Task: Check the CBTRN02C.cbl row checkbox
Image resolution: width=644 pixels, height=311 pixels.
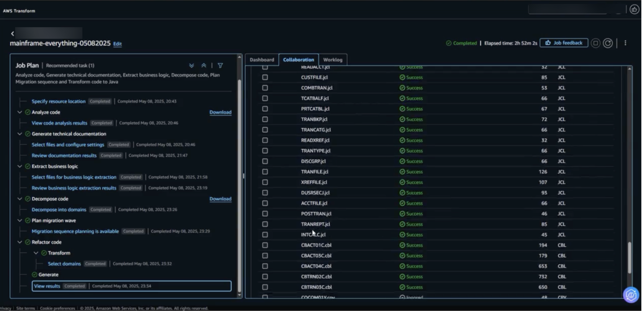Action: pyautogui.click(x=265, y=277)
